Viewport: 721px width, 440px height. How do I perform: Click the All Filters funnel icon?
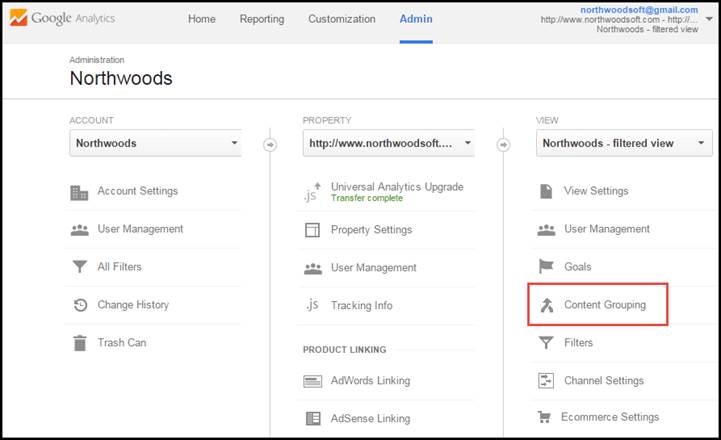tap(80, 267)
